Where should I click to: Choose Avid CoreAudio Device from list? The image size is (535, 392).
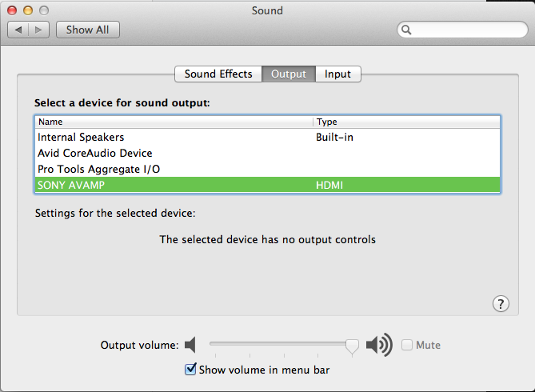[x=94, y=153]
